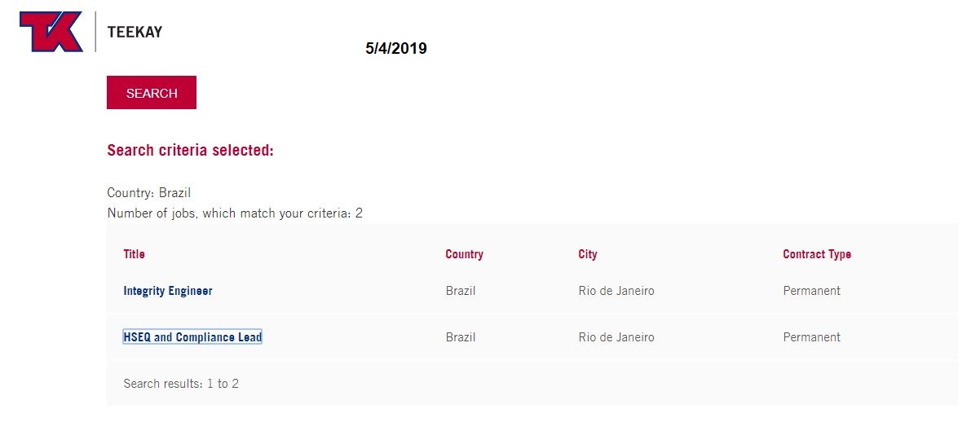Image resolution: width=980 pixels, height=422 pixels.
Task: Click Rio de Janeiro in Integrity Engineer row
Action: click(x=616, y=291)
